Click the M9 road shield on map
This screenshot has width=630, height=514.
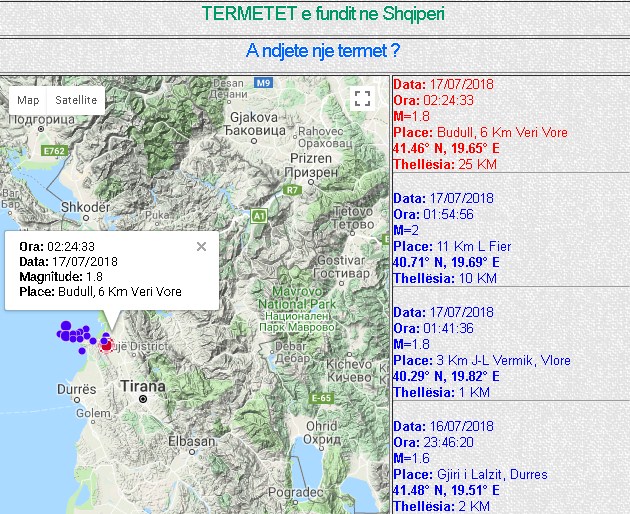264,83
